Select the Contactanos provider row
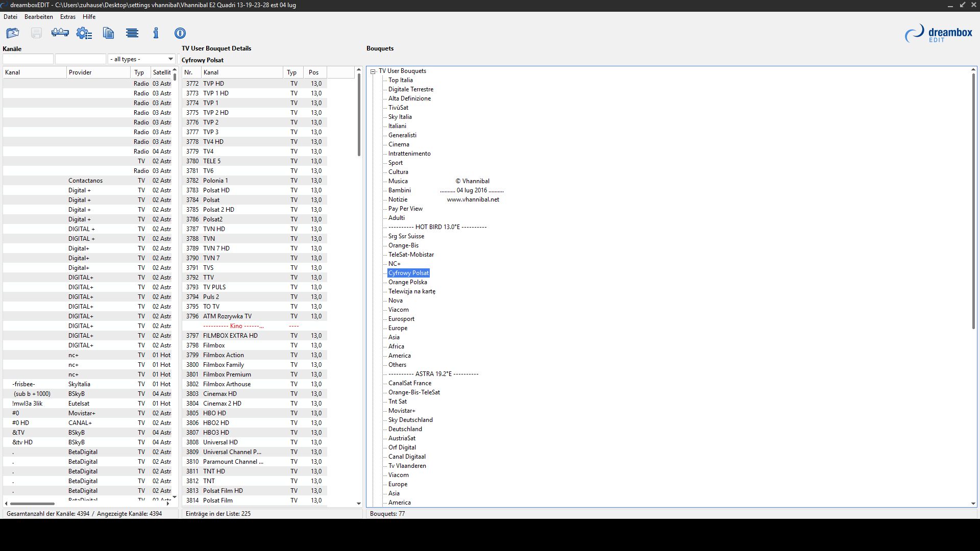 coord(87,181)
